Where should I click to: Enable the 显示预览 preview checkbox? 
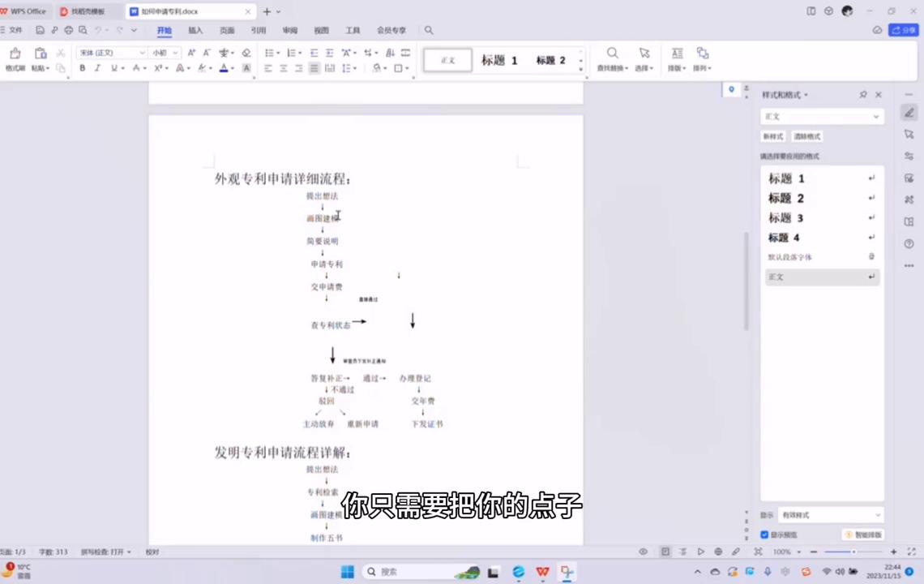[x=764, y=535]
